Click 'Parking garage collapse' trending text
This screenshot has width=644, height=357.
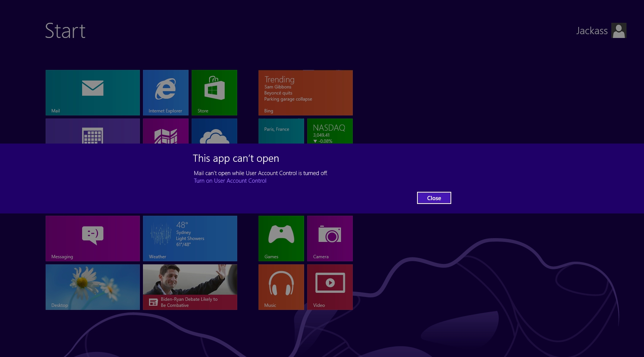pyautogui.click(x=288, y=99)
